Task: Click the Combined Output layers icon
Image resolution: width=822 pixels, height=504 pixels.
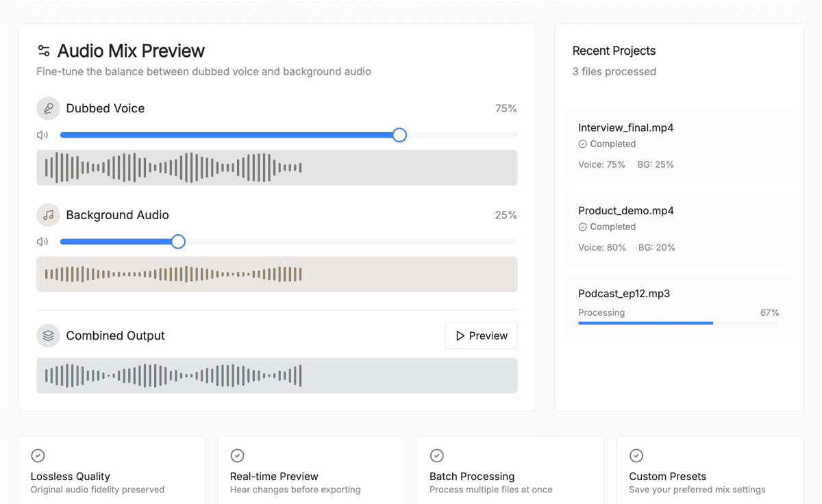Action: [x=47, y=336]
